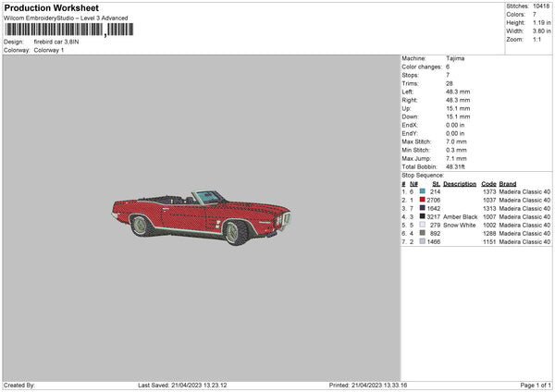The width and height of the screenshot is (555, 392).
Task: Click the gray swatch for thread 1288
Action: [423, 233]
